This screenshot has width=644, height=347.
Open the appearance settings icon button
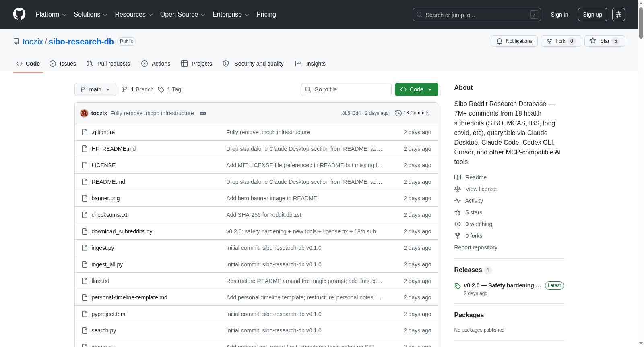(619, 15)
